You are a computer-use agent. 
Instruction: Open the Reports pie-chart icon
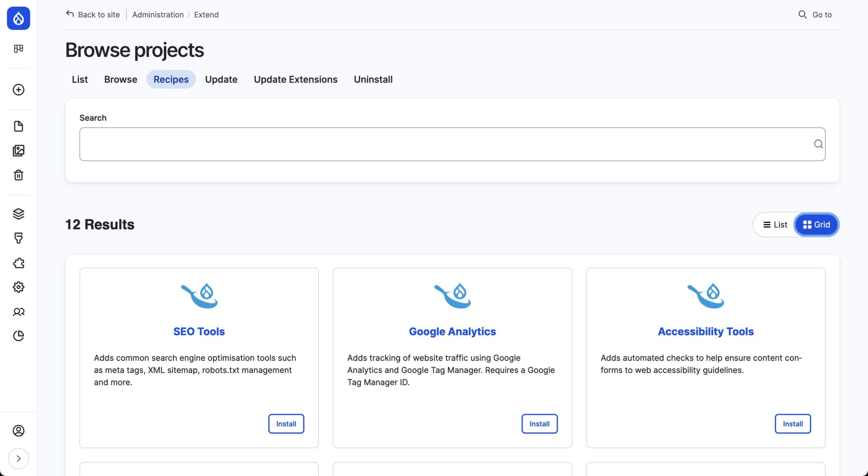19,335
